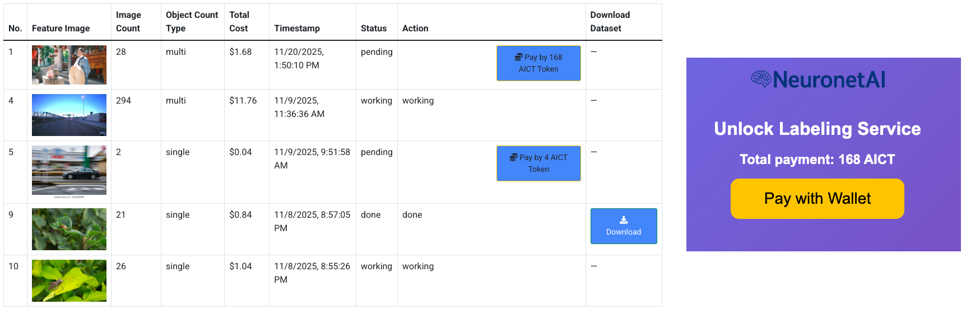Click the Image Count column header
Image resolution: width=980 pixels, height=309 pixels.
128,22
